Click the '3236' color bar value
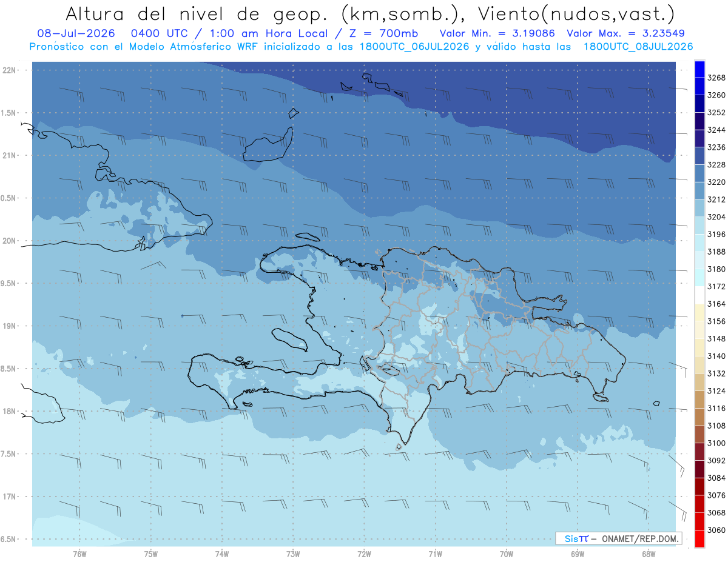Screen dimensions: 728x562 [x=716, y=147]
